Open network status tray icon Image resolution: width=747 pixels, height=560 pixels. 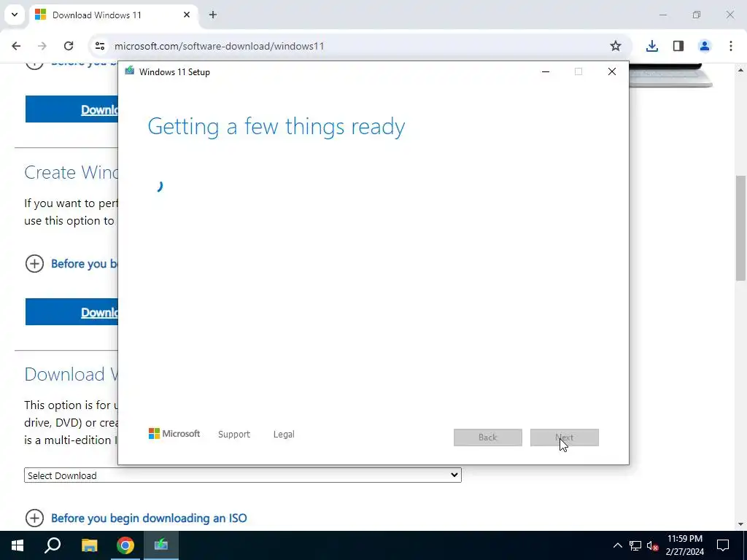pos(635,545)
